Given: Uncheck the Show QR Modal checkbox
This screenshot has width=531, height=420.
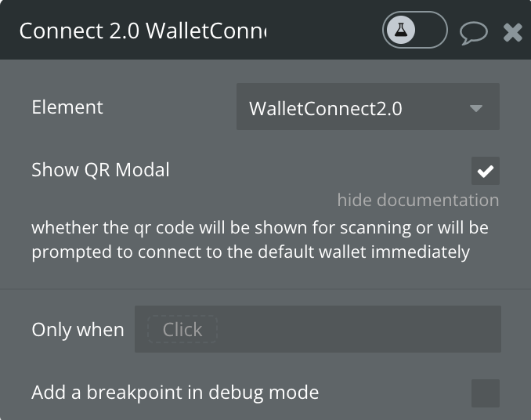Looking at the screenshot, I should click(486, 171).
